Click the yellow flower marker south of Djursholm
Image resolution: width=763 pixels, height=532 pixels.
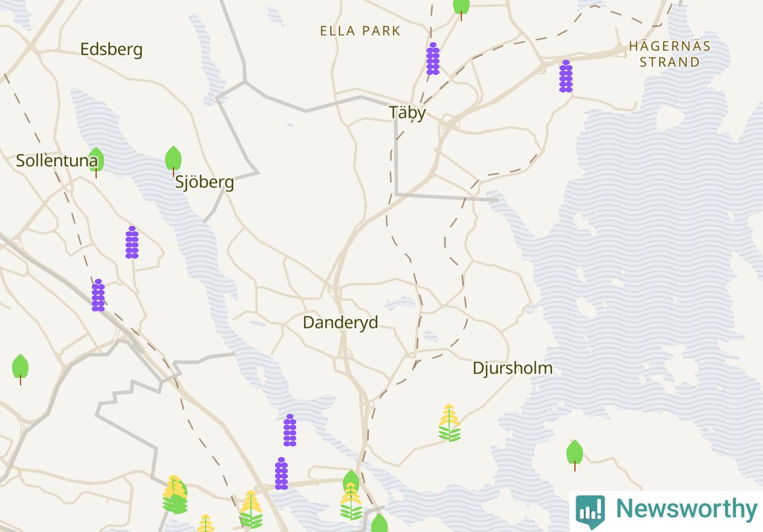pos(450,423)
